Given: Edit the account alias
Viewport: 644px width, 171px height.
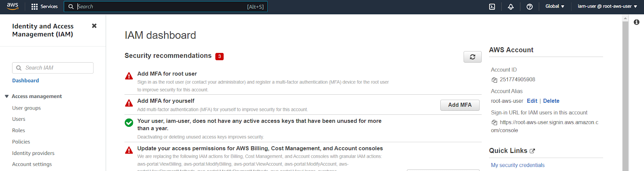Looking at the screenshot, I should click(532, 101).
